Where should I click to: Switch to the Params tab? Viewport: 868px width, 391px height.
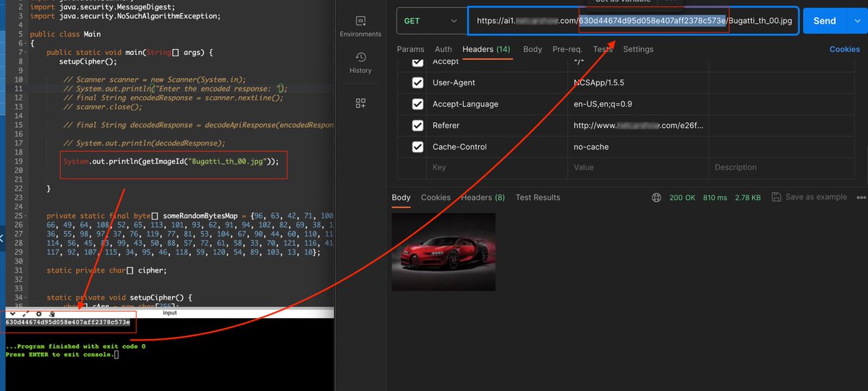click(x=410, y=49)
